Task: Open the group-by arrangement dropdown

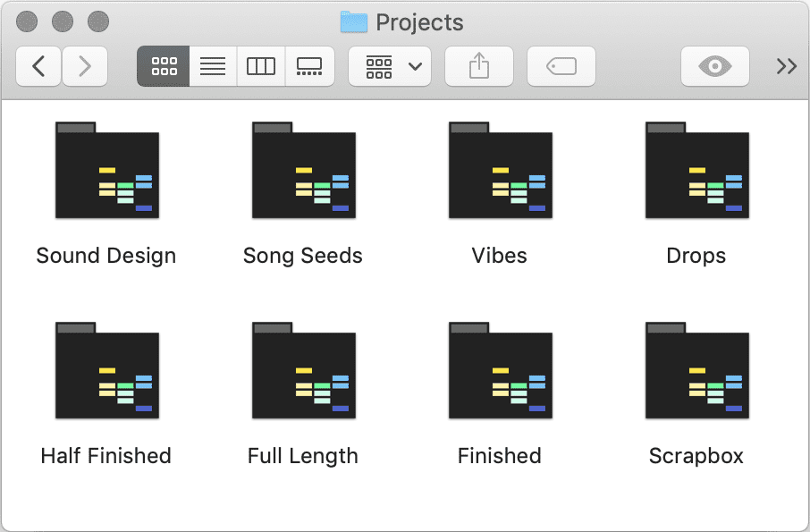Action: click(x=390, y=66)
